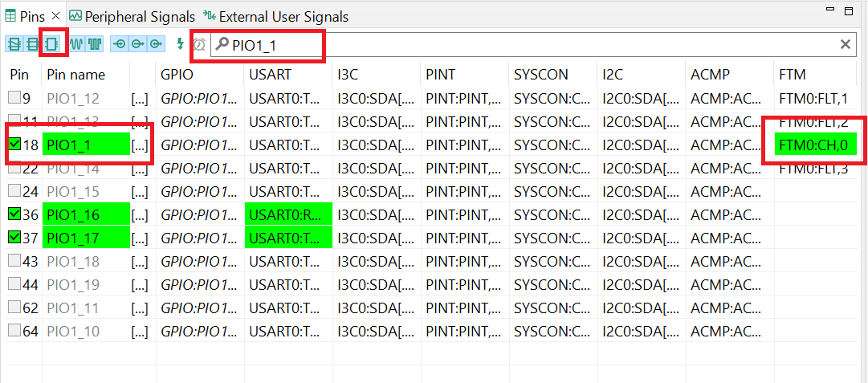
Task: Open the [...] expander for PIO1_1
Action: coord(140,145)
